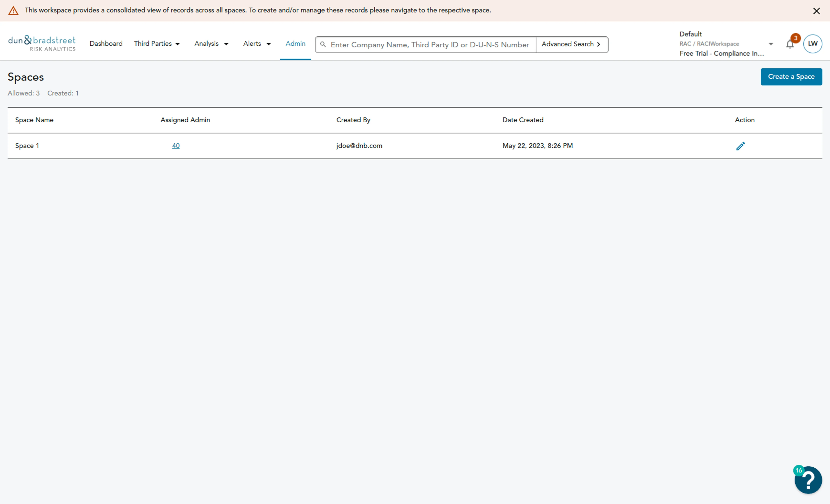
Task: Click the warning triangle icon in banner
Action: pyautogui.click(x=13, y=11)
